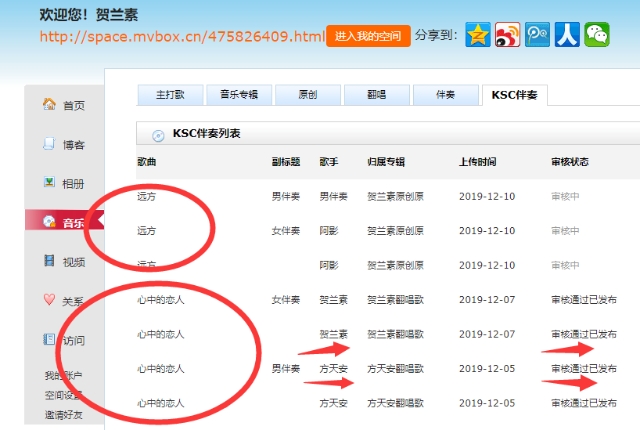The image size is (640, 430).
Task: Share to QQ Zone via star icon
Action: tap(479, 35)
